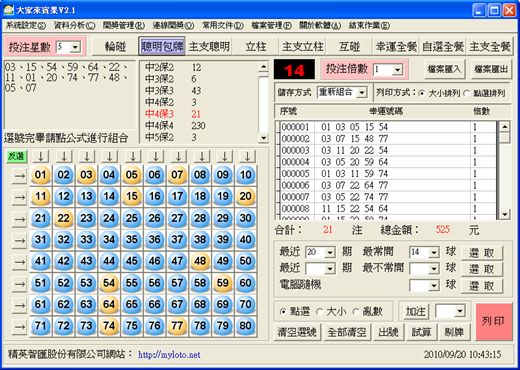
Task: Select the 大小 selection mode radio
Action: click(320, 312)
